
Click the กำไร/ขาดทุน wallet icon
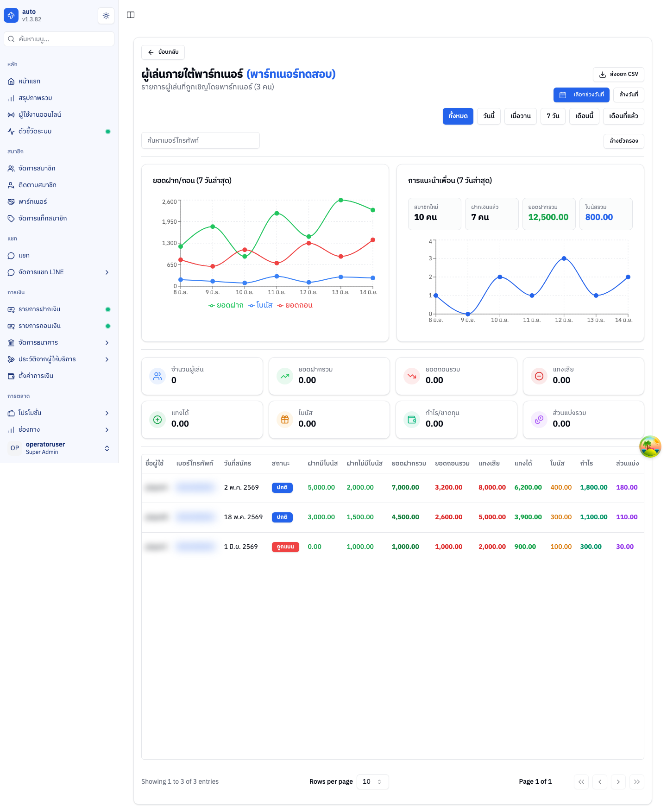(x=412, y=420)
